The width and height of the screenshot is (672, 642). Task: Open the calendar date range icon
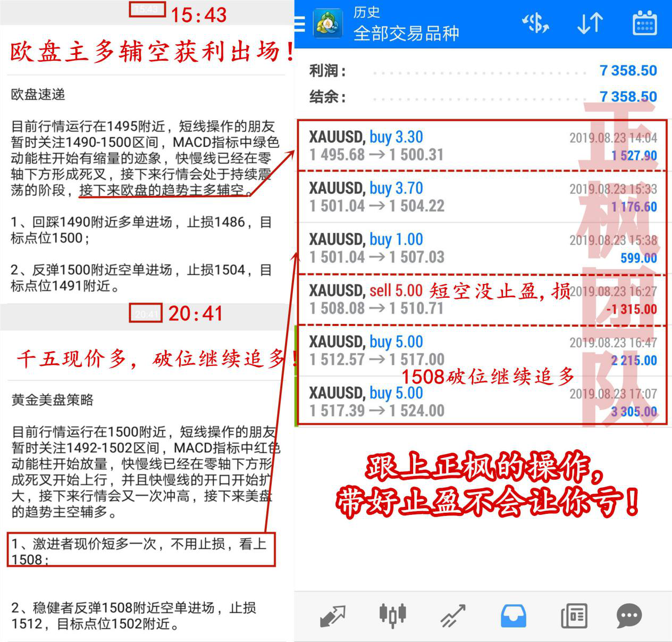(644, 23)
